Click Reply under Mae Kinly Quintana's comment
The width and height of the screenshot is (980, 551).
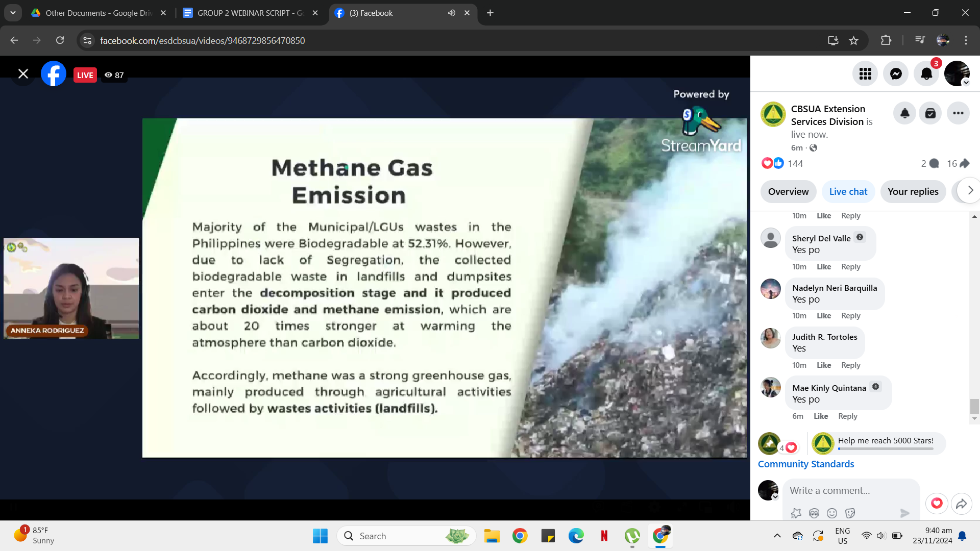[847, 416]
